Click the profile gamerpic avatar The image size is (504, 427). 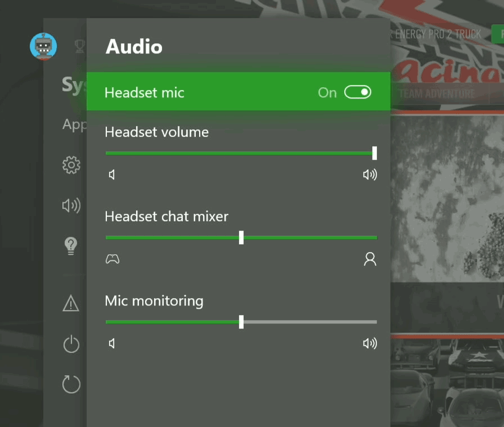click(43, 47)
